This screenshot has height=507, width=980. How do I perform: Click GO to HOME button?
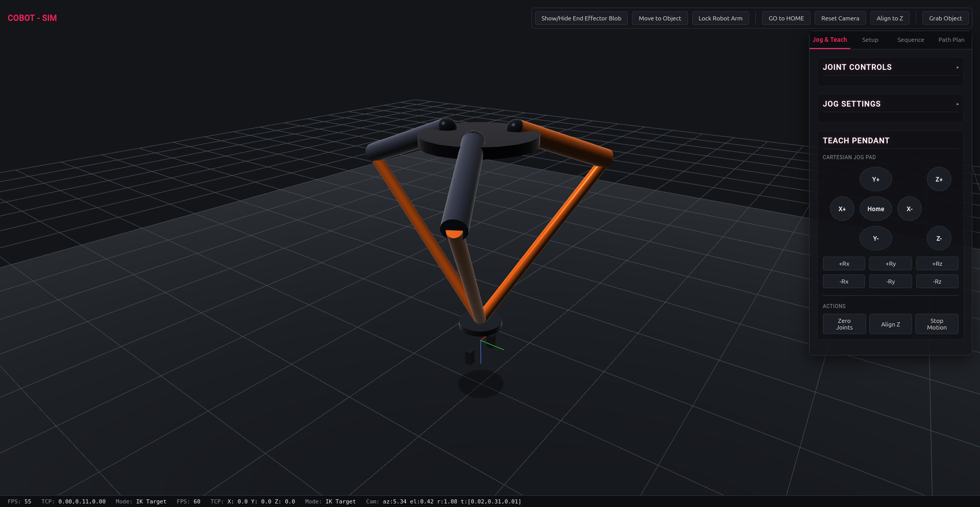point(786,18)
